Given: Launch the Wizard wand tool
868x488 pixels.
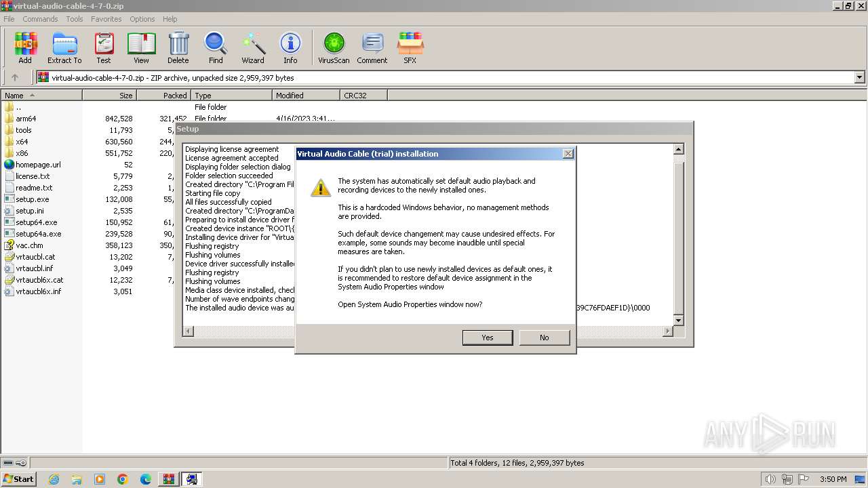Looking at the screenshot, I should click(x=253, y=48).
